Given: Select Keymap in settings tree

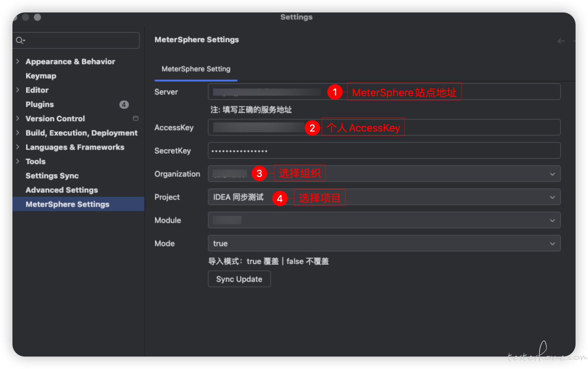Looking at the screenshot, I should [x=41, y=76].
